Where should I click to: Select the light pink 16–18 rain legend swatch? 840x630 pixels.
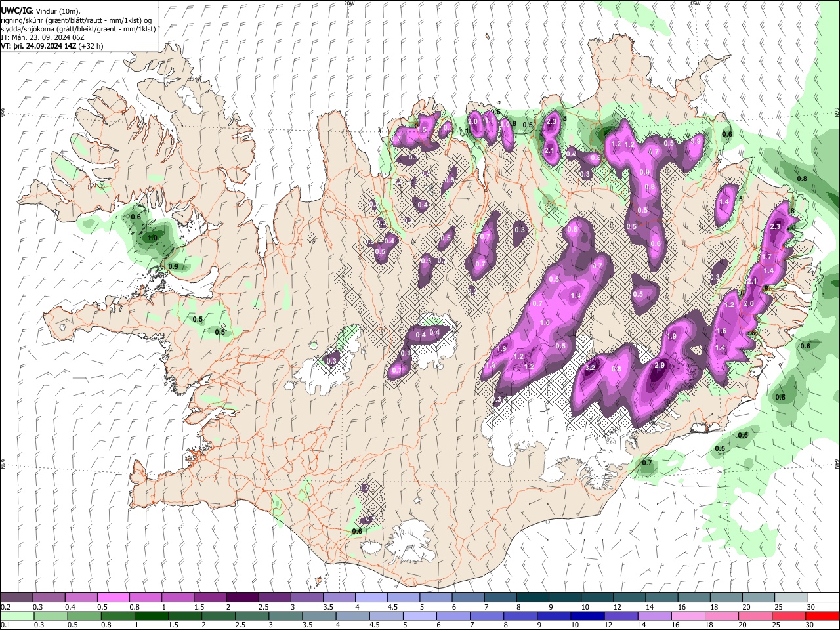point(687,616)
